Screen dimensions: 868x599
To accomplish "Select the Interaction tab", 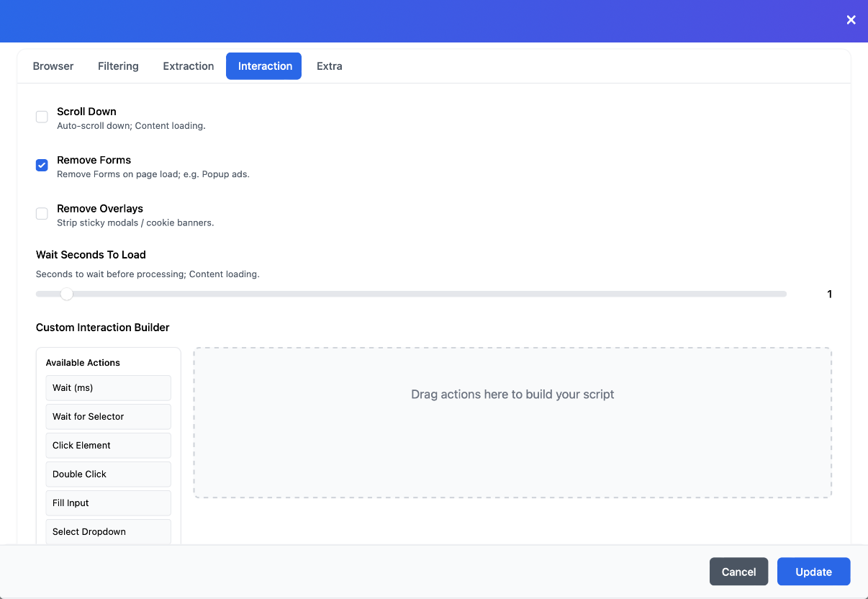I will click(265, 66).
